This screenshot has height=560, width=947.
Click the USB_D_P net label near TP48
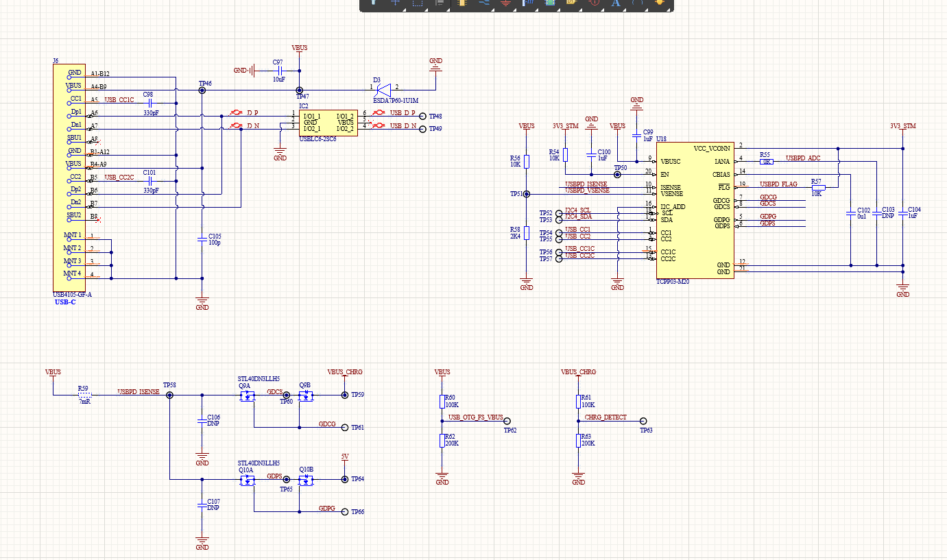tap(403, 112)
